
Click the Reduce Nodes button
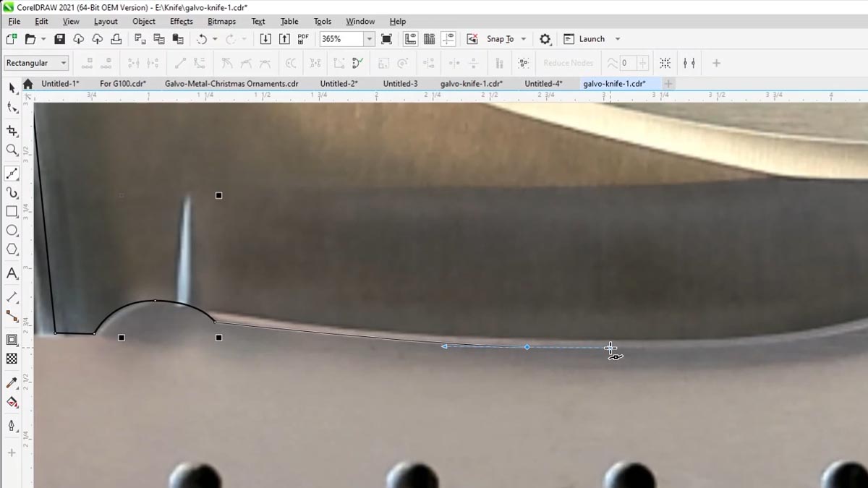[x=568, y=63]
